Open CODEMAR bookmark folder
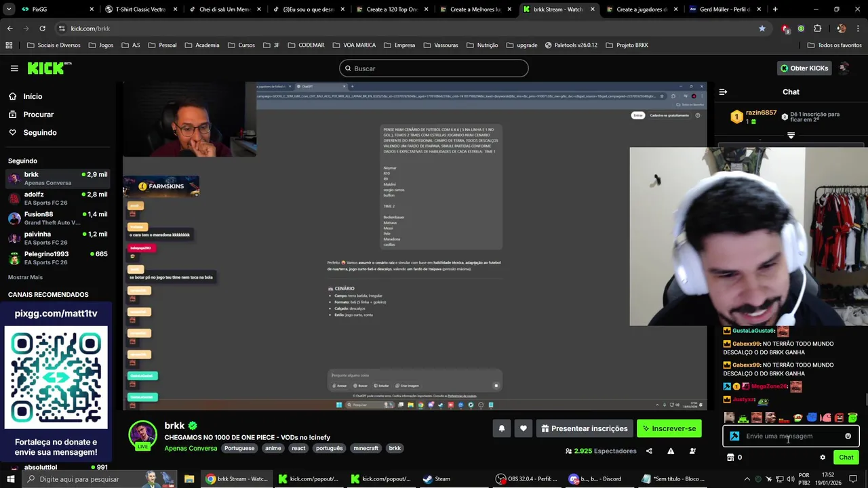868x488 pixels. pos(305,45)
